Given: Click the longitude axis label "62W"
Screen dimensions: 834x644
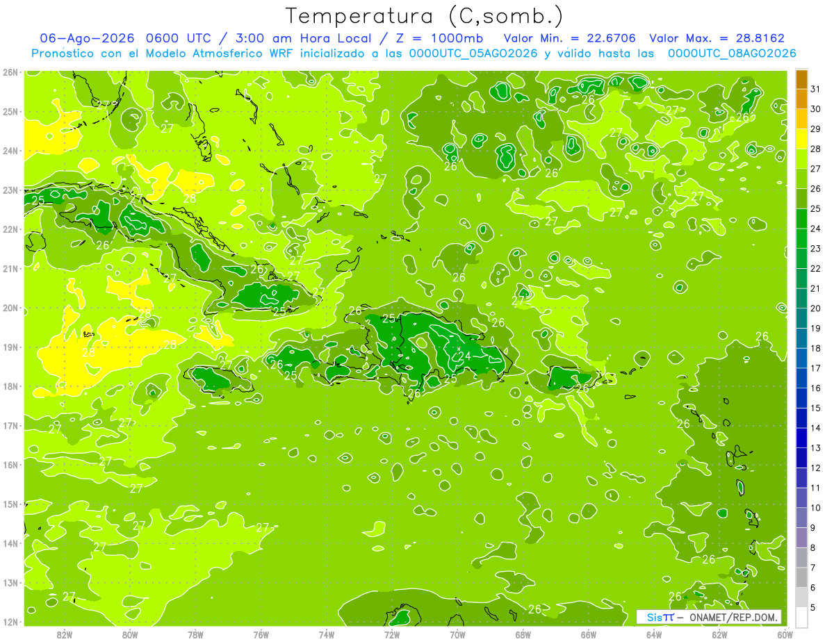Looking at the screenshot, I should pyautogui.click(x=719, y=634).
